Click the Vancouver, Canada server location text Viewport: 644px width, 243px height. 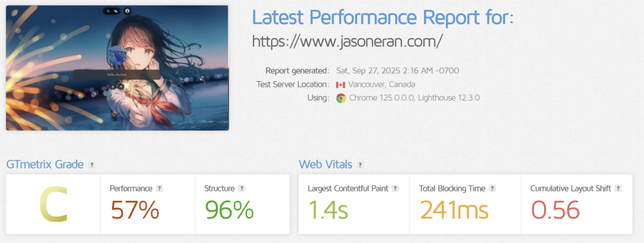382,85
